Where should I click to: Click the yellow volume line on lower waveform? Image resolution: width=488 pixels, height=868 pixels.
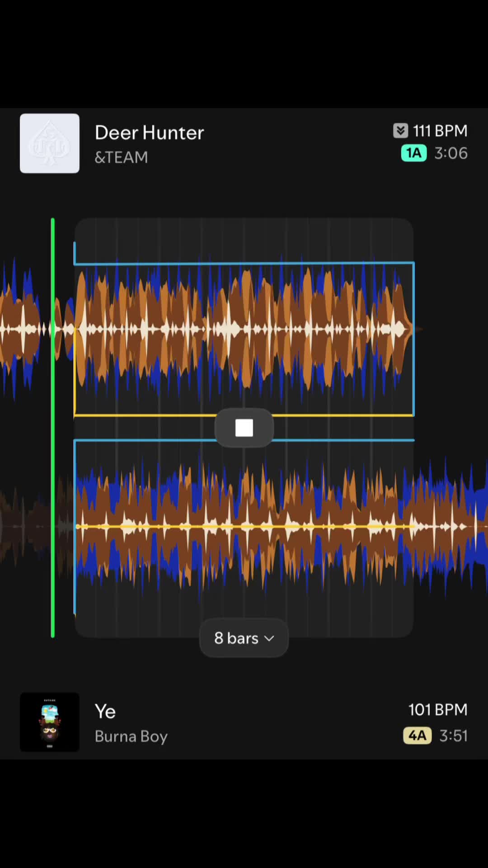(x=244, y=527)
